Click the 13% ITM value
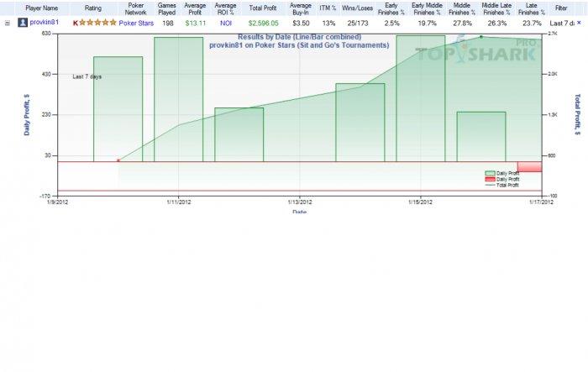 click(x=328, y=24)
